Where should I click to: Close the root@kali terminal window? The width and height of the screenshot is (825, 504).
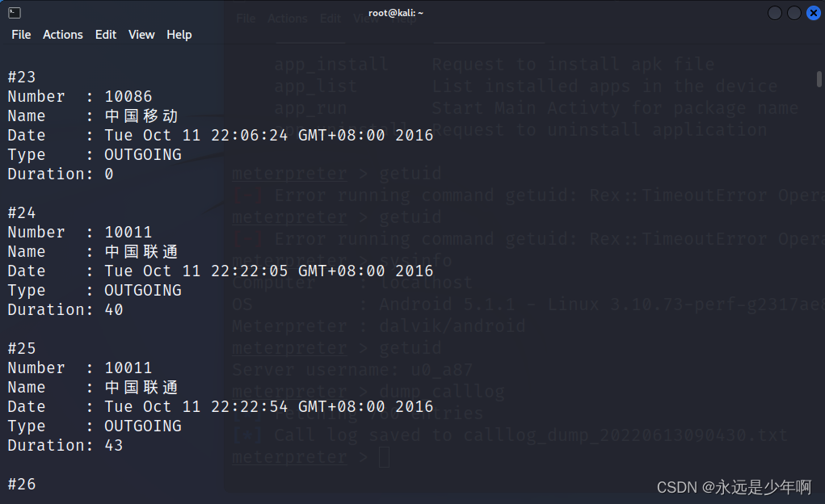point(814,13)
